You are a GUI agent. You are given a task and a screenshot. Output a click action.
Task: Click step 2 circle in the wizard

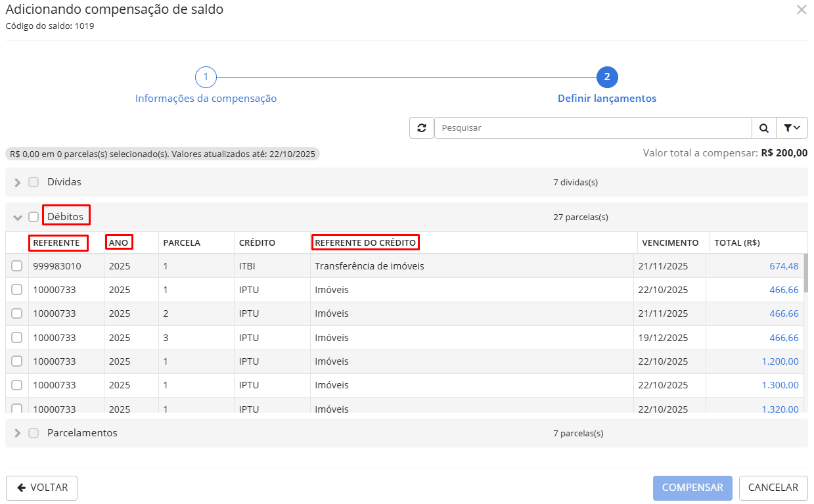tap(606, 77)
